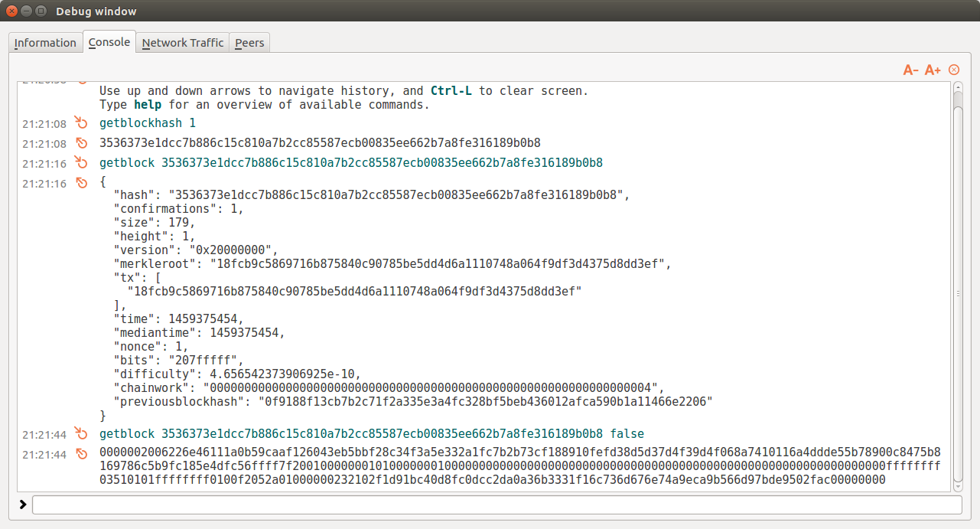Open the Network Traffic tab
980x529 pixels.
click(x=183, y=43)
